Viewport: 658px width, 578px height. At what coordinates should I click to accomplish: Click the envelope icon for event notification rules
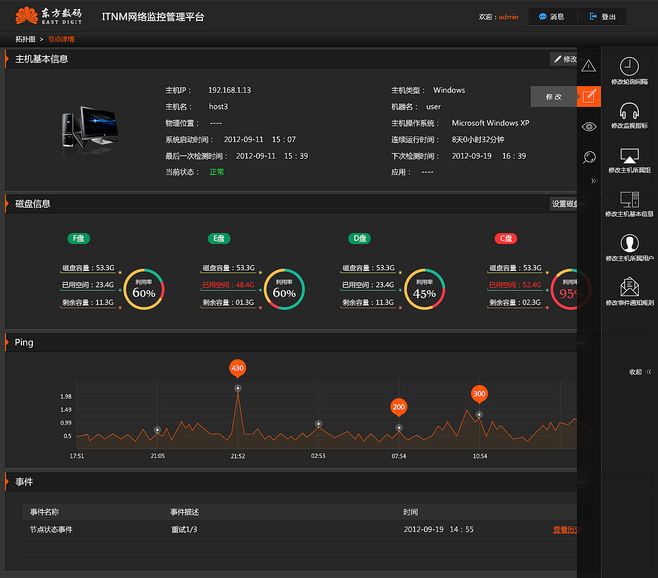629,287
